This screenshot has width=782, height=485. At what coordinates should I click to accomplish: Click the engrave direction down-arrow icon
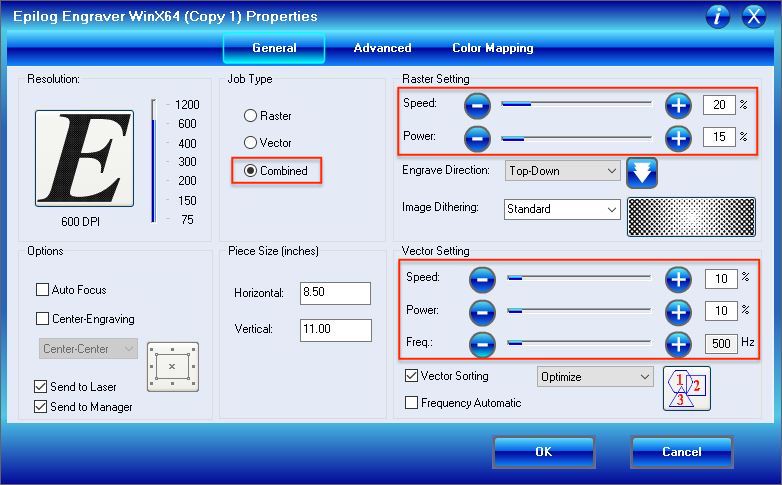coord(642,173)
